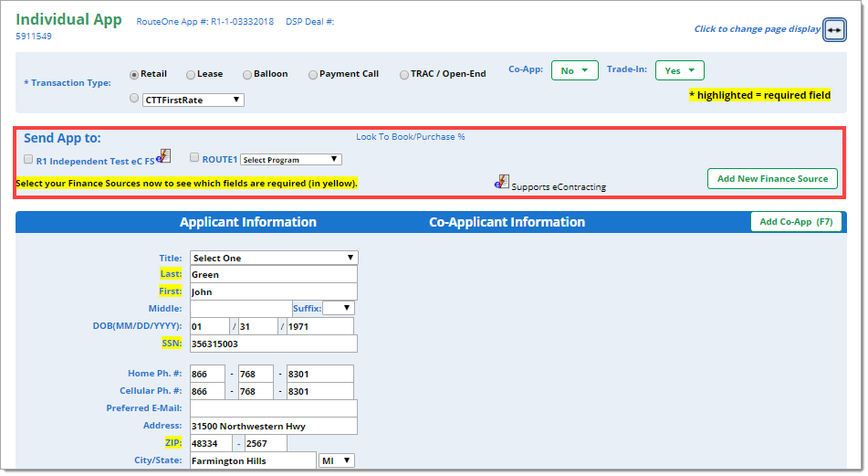Click eContracting icon next to R1 Independent Test

pos(163,157)
